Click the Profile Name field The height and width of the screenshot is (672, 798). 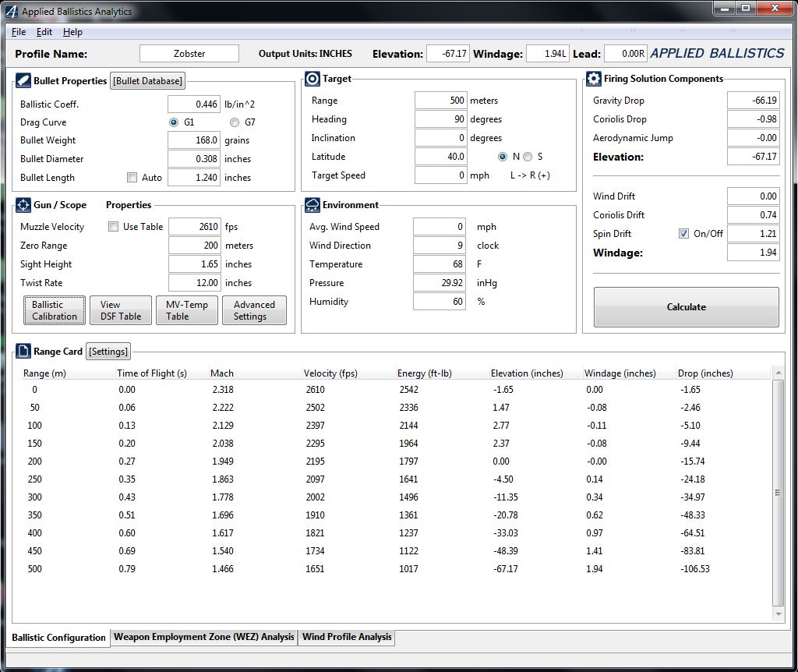[x=189, y=54]
